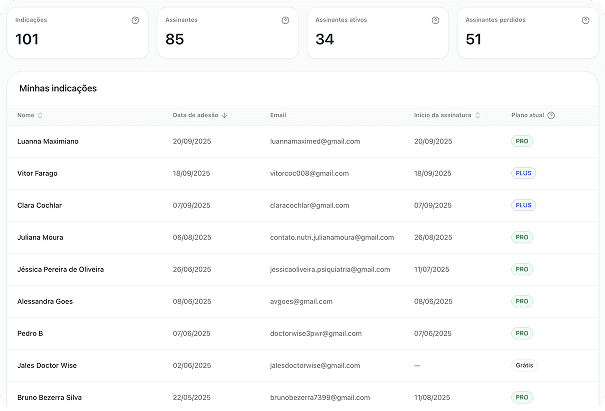Select name Alessandra Goes

point(45,302)
